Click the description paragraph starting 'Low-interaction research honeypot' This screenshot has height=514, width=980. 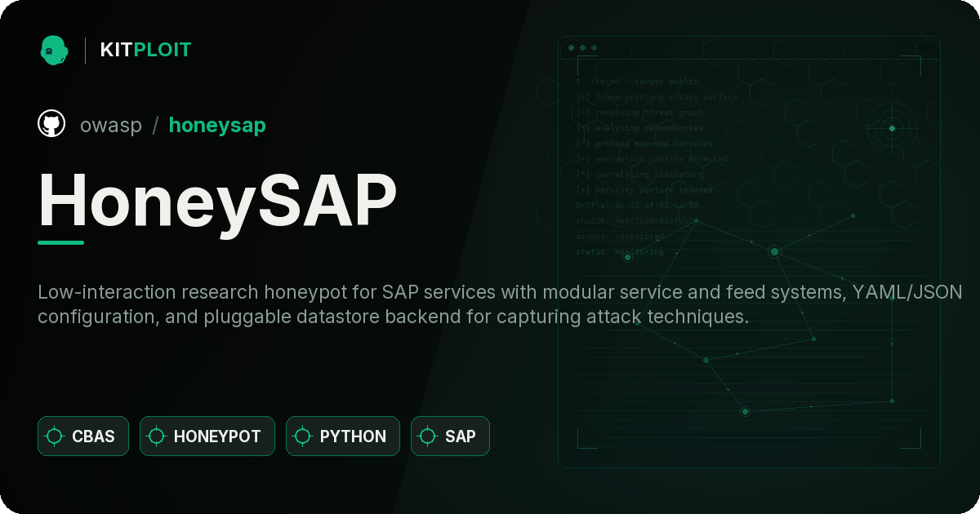501,304
